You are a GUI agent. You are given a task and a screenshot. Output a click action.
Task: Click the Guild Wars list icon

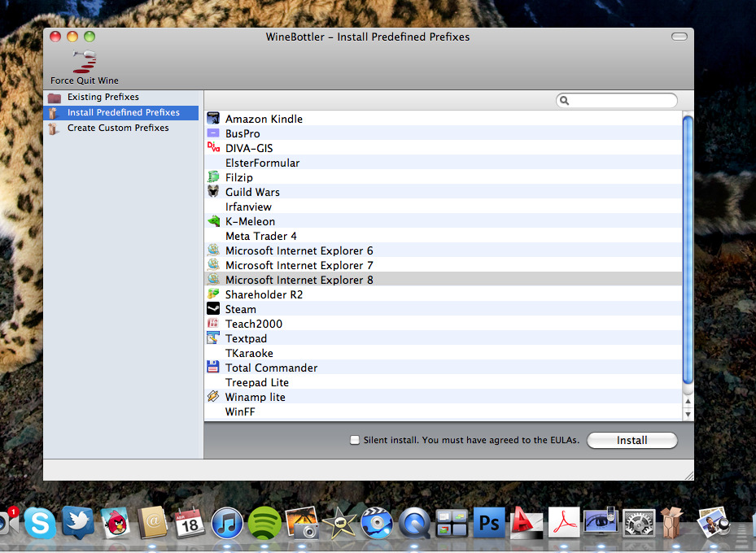(x=213, y=192)
